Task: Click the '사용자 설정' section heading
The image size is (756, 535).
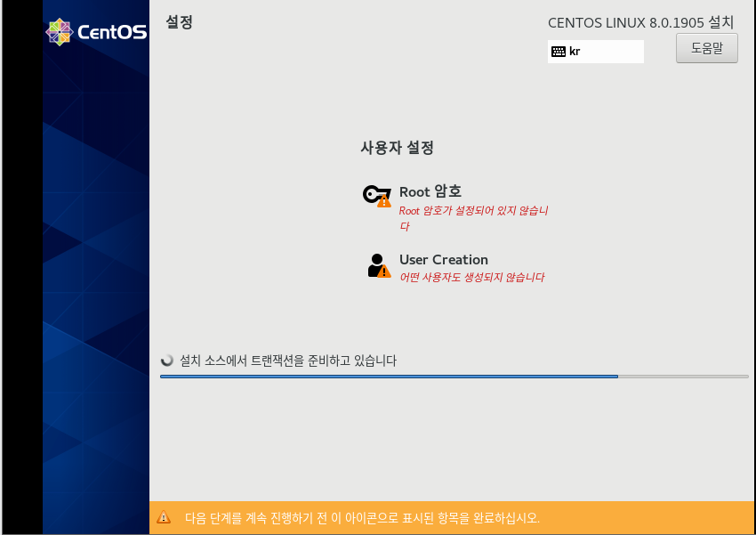Action: pos(397,148)
